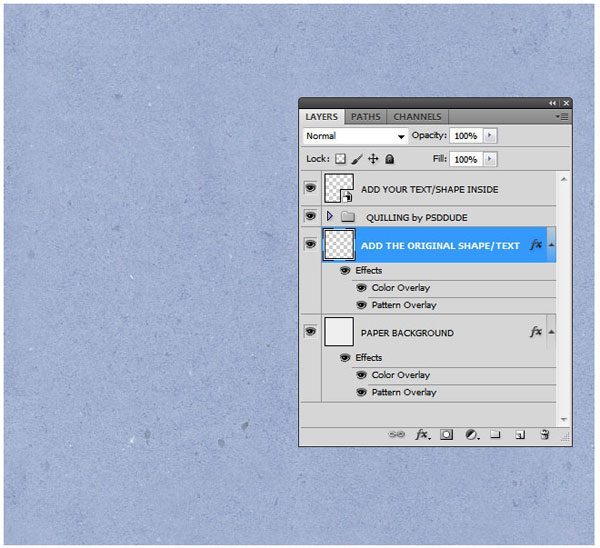The width and height of the screenshot is (600, 548).
Task: Click the fx icon on ADD THE ORIGINAL SHAPE/TEXT layer
Action: 536,245
